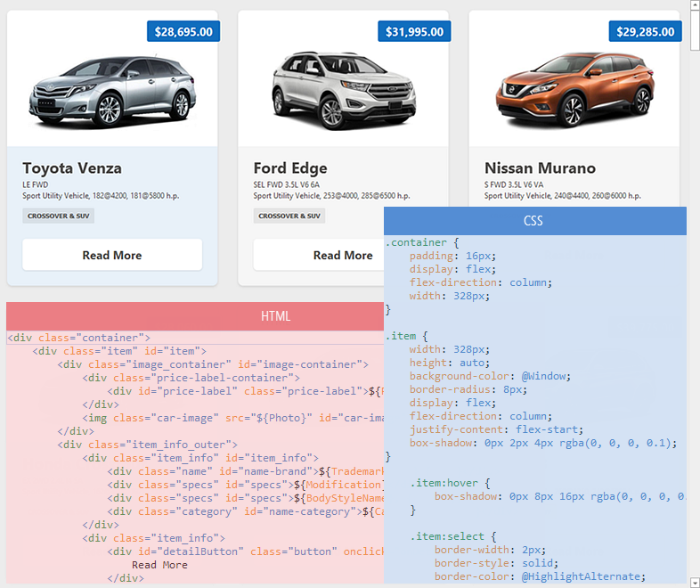Select the $29,285.00 price label
700x588 pixels.
(645, 31)
